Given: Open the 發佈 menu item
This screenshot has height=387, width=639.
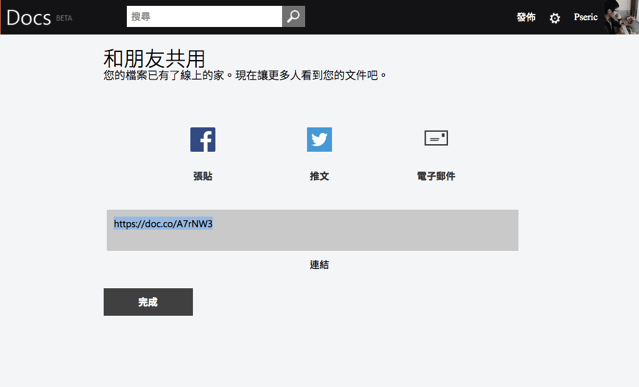Looking at the screenshot, I should point(526,17).
